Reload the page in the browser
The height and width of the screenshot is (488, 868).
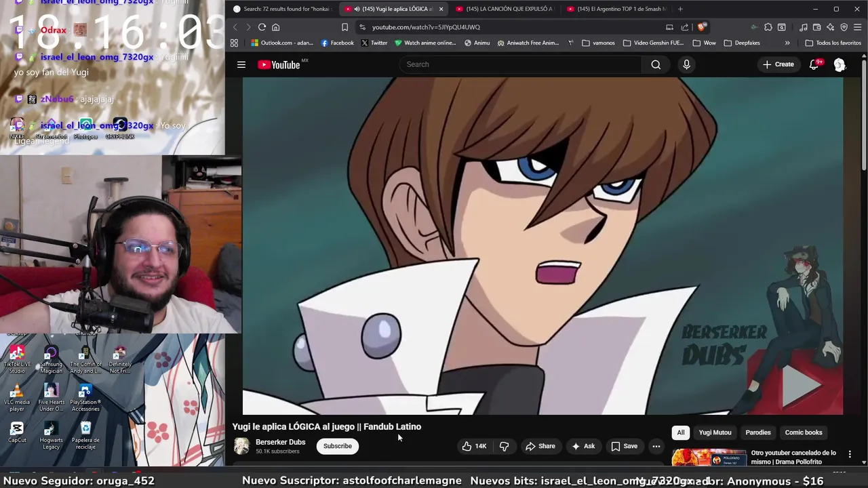(x=262, y=27)
